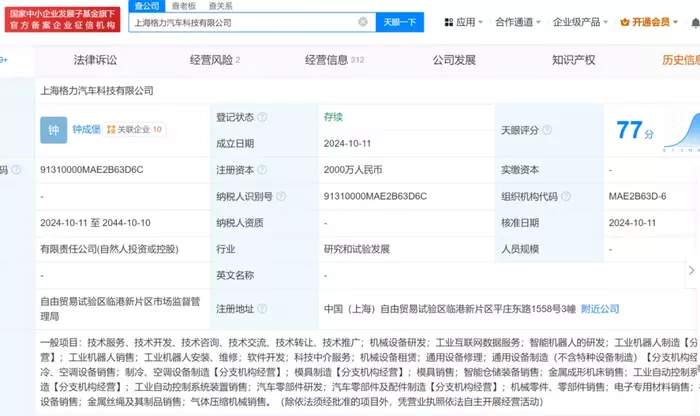Image resolution: width=700 pixels, height=416 pixels.
Task: Switch to the 查老板 search tab
Action: pos(183,6)
